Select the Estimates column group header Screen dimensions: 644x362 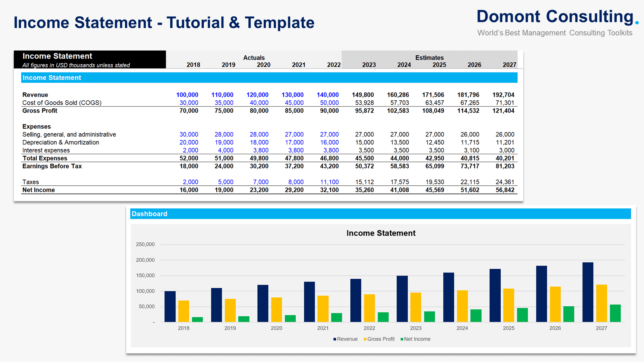pyautogui.click(x=429, y=58)
